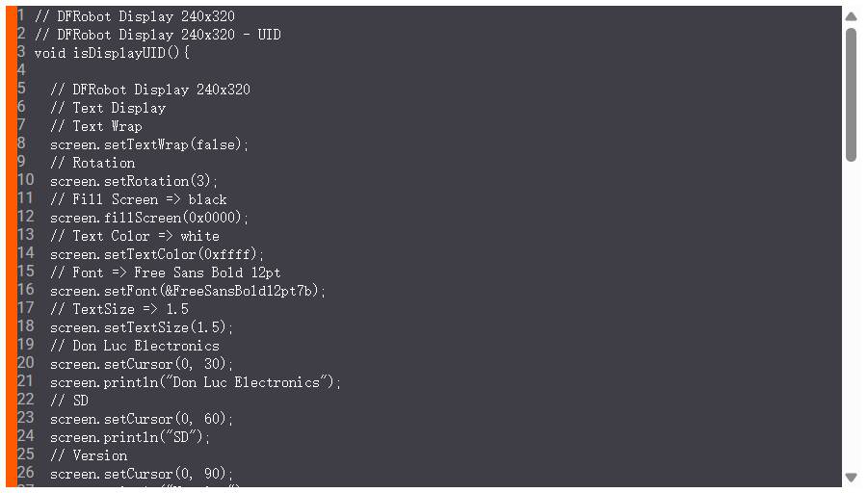868x493 pixels.
Task: Place cursor in "screen.setTextColor(0xffff);"
Action: pyautogui.click(x=157, y=254)
